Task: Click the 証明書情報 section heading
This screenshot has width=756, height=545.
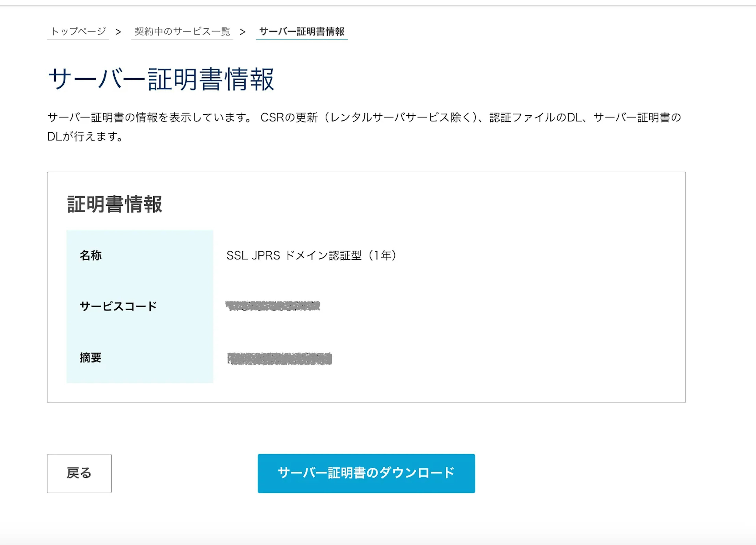Action: (x=115, y=204)
